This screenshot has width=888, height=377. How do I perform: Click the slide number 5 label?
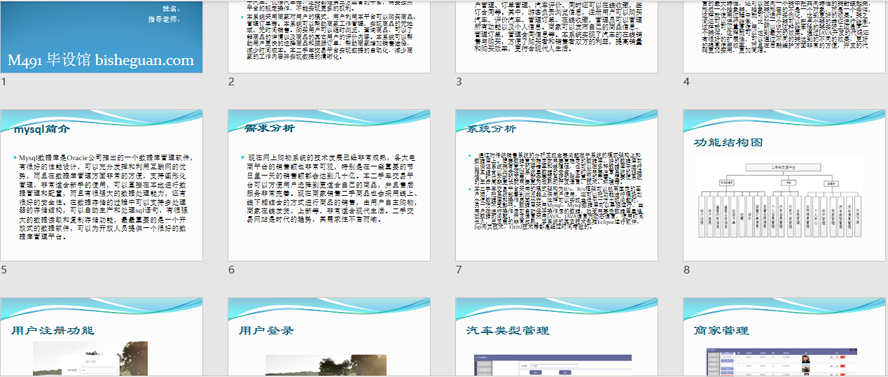pyautogui.click(x=4, y=270)
